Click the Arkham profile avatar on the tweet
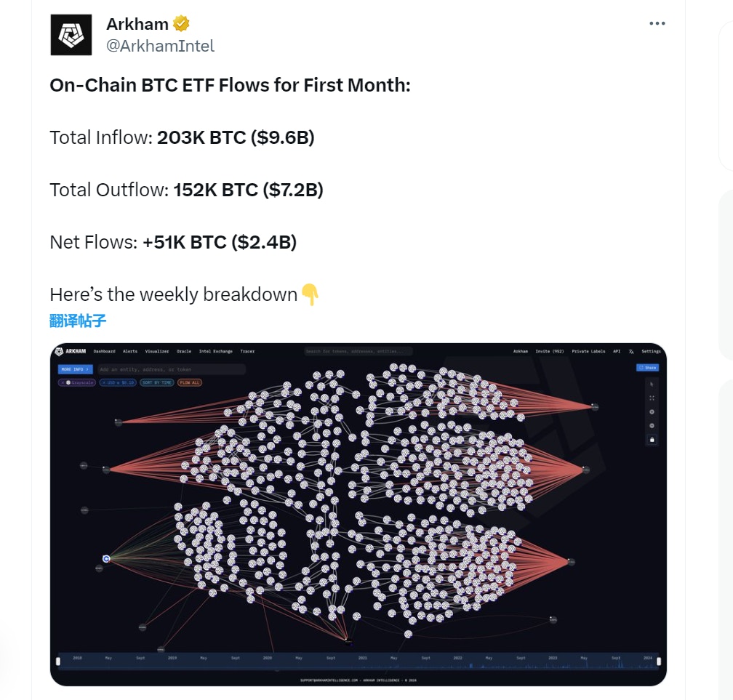Screen dimensions: 733x700 click(x=71, y=32)
